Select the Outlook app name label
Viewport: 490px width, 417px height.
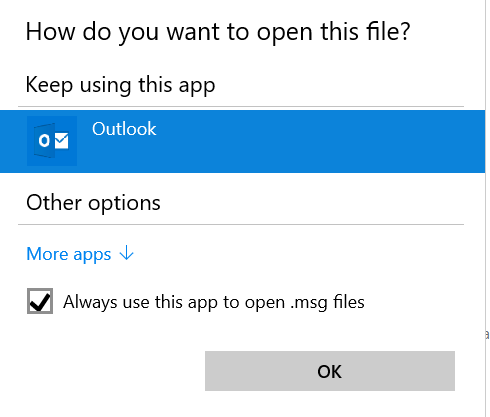124,129
